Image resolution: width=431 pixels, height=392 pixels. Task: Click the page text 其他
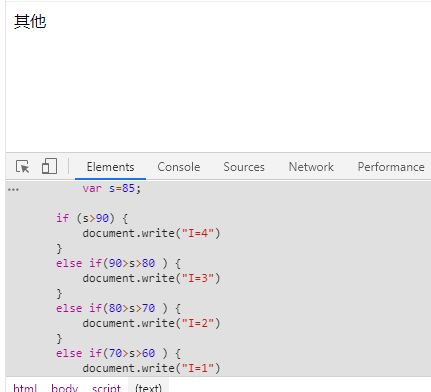tap(30, 22)
